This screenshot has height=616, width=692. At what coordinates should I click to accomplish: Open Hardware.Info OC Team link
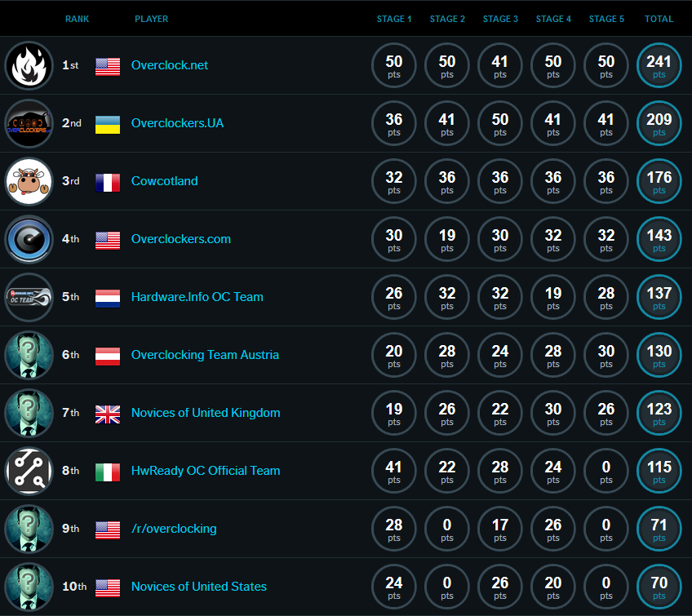click(x=197, y=297)
